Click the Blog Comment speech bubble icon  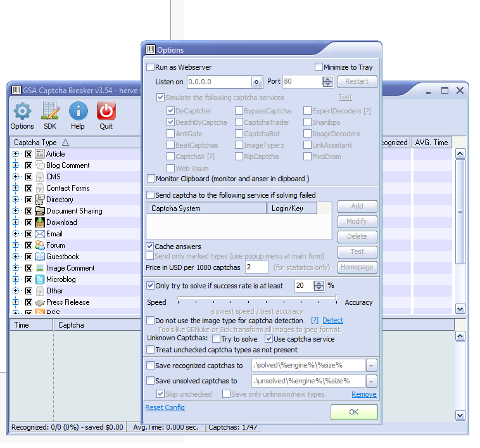(x=40, y=165)
